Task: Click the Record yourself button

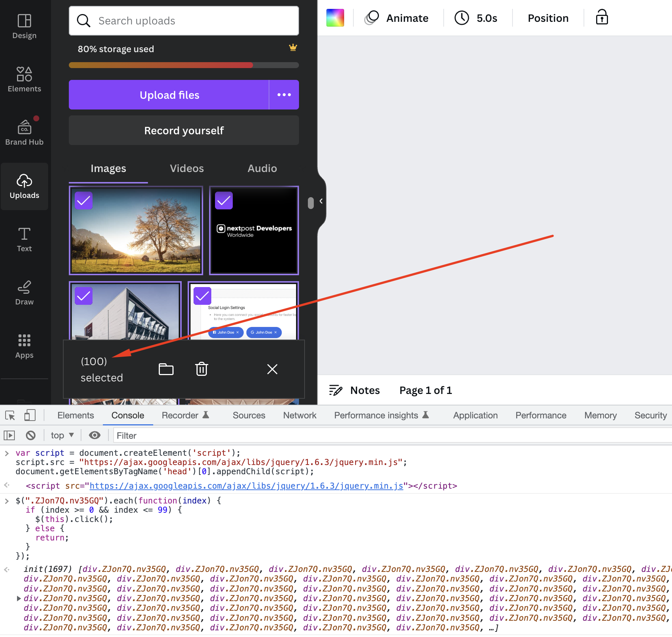Action: pos(184,130)
